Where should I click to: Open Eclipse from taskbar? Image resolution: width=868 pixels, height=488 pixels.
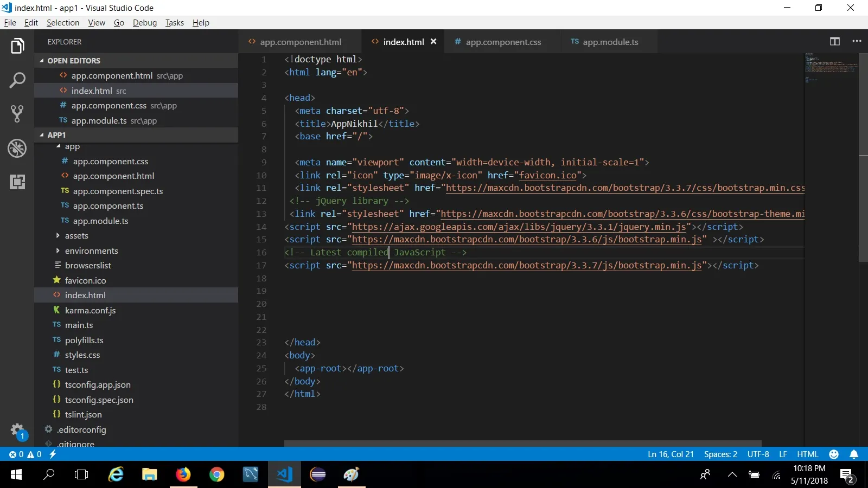(x=318, y=475)
